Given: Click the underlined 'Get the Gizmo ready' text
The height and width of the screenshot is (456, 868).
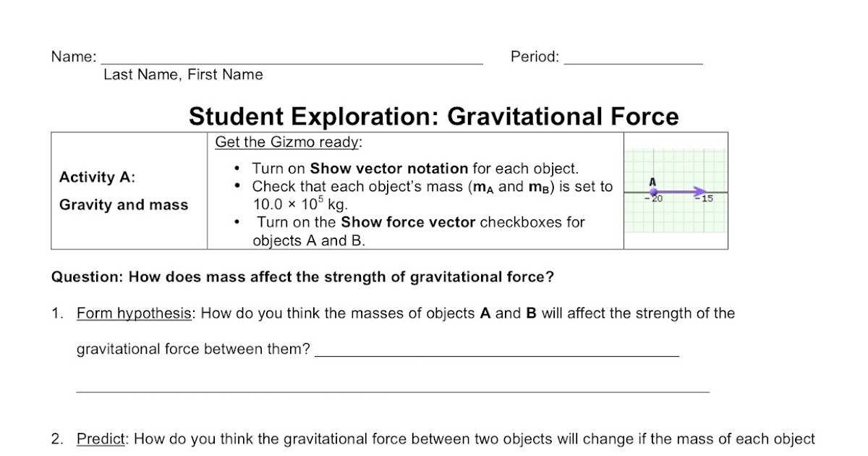Looking at the screenshot, I should [286, 142].
